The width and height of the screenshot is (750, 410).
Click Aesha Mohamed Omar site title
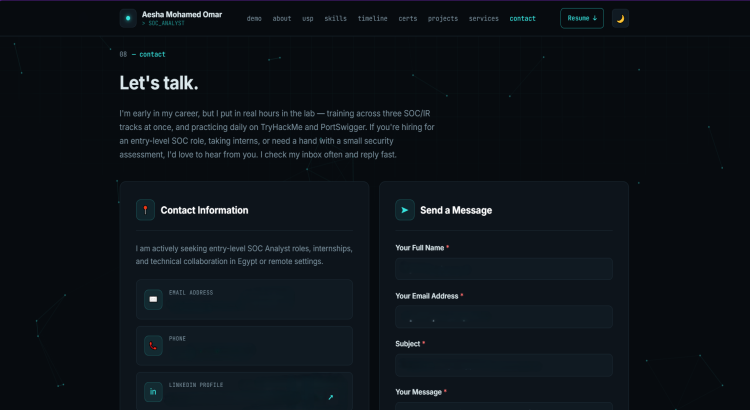point(182,14)
